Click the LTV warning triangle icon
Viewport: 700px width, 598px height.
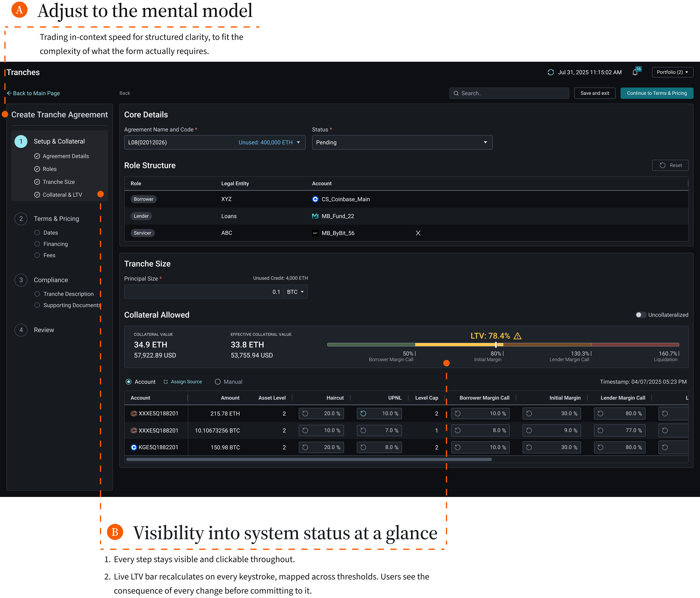click(x=518, y=336)
